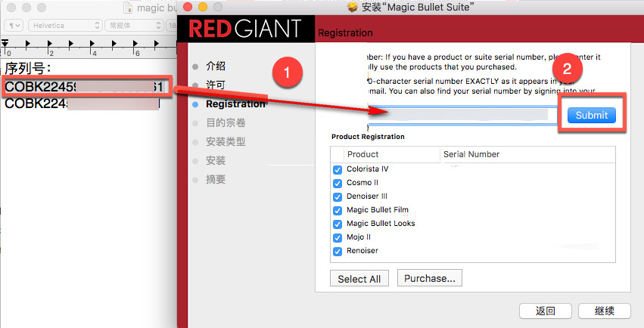The width and height of the screenshot is (644, 328).
Task: Select the 安装 installer step
Action: (216, 160)
